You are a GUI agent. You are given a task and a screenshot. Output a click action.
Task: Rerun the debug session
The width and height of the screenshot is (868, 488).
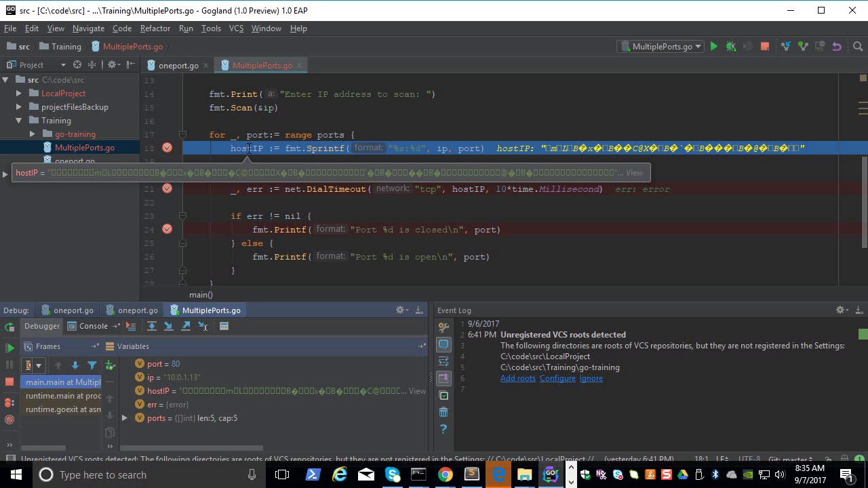(x=9, y=327)
